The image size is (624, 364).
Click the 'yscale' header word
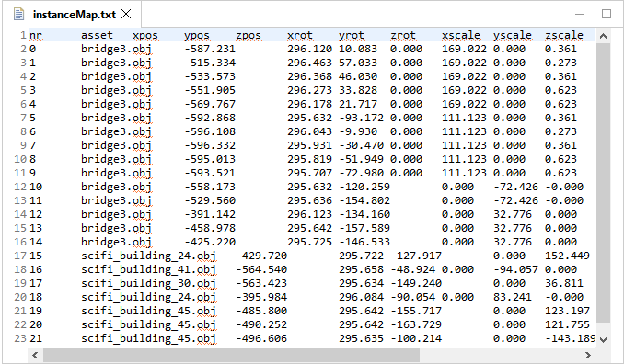pos(513,35)
